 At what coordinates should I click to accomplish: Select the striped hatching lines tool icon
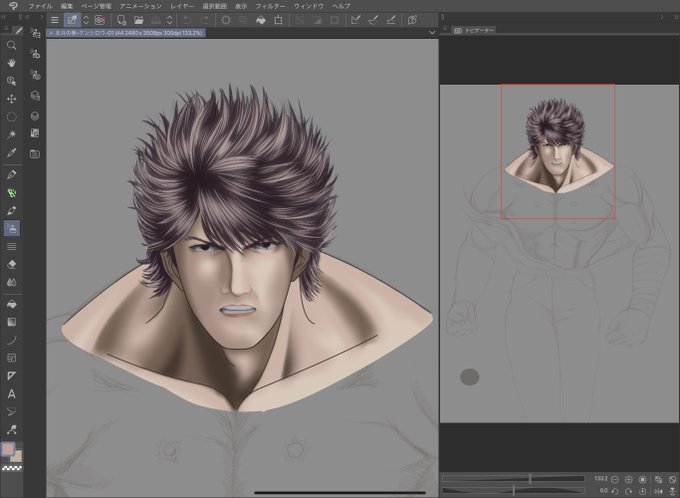tap(12, 246)
